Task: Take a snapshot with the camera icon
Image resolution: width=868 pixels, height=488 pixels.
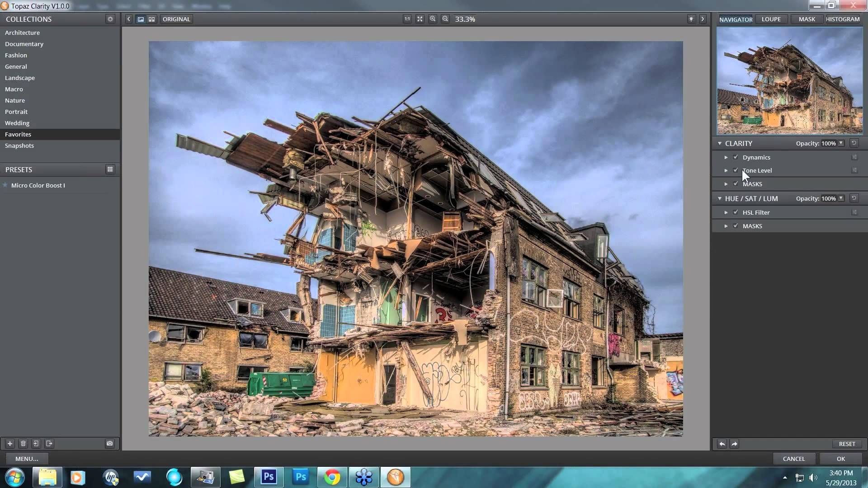Action: (109, 444)
